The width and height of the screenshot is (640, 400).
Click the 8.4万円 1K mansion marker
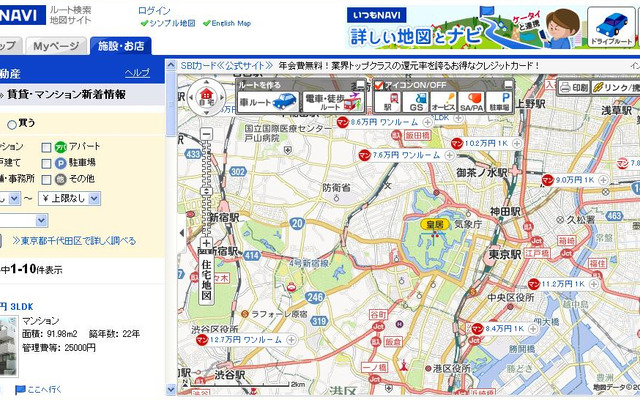pos(477,329)
